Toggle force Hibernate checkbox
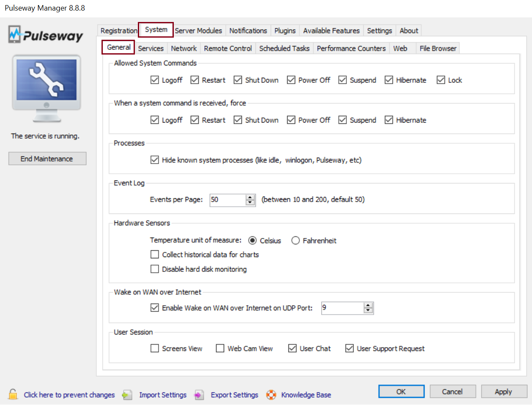Viewport: 532px width, 405px height. point(389,120)
